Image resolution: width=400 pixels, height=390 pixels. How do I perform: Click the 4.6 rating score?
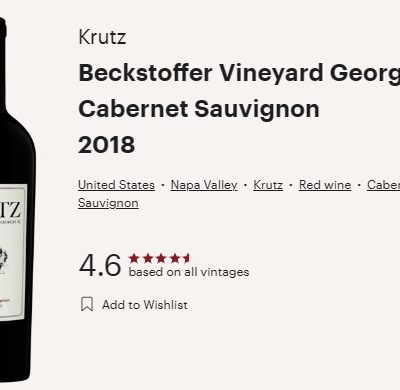[100, 265]
